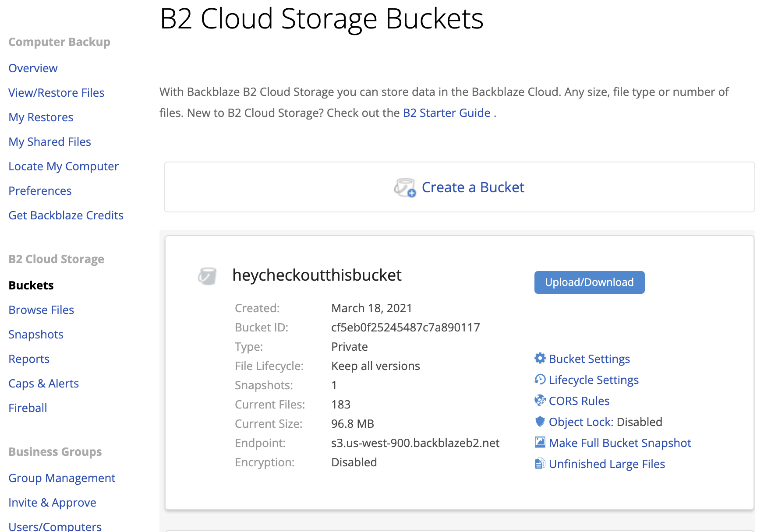Screen dimensions: 764x532
Task: Click the Make Full Bucket Snapshot picture icon
Action: pos(540,442)
